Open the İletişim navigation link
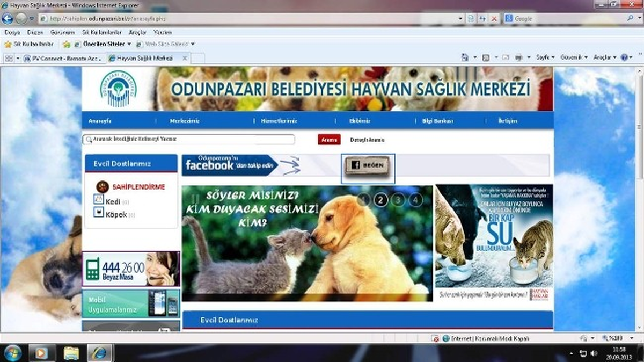The height and width of the screenshot is (362, 644). (507, 121)
